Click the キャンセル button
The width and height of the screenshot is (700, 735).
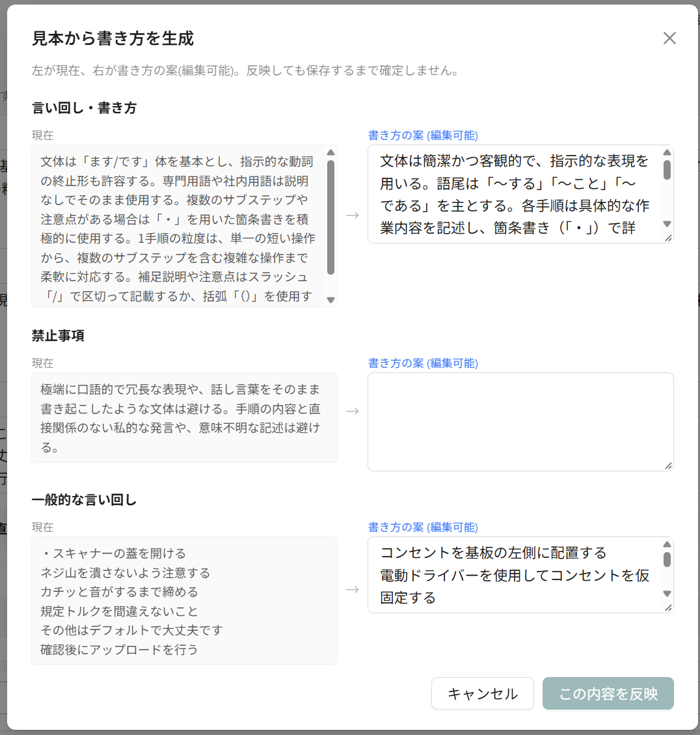tap(482, 693)
